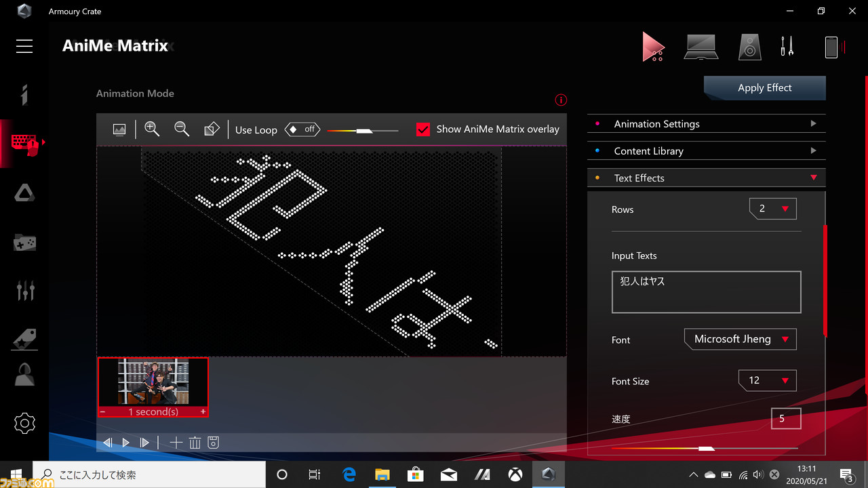868x488 pixels.
Task: Click the AniMe Matrix preview canvas
Action: [332, 251]
